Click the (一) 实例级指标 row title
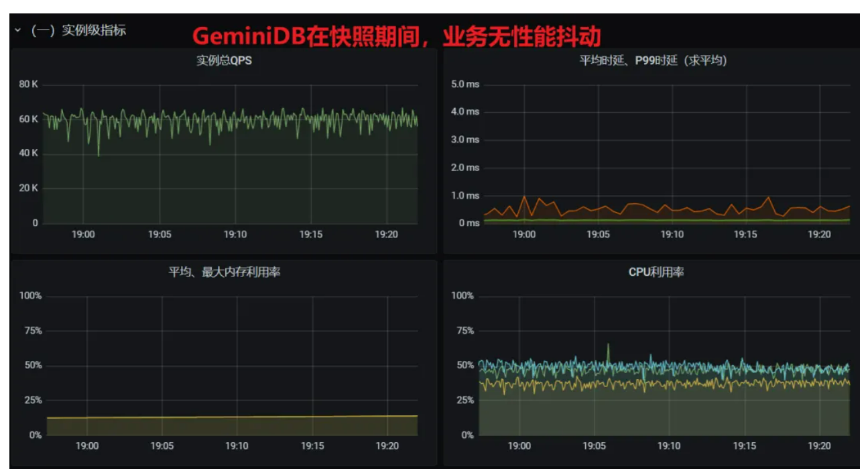Viewport: 868px width, 475px height. [79, 31]
